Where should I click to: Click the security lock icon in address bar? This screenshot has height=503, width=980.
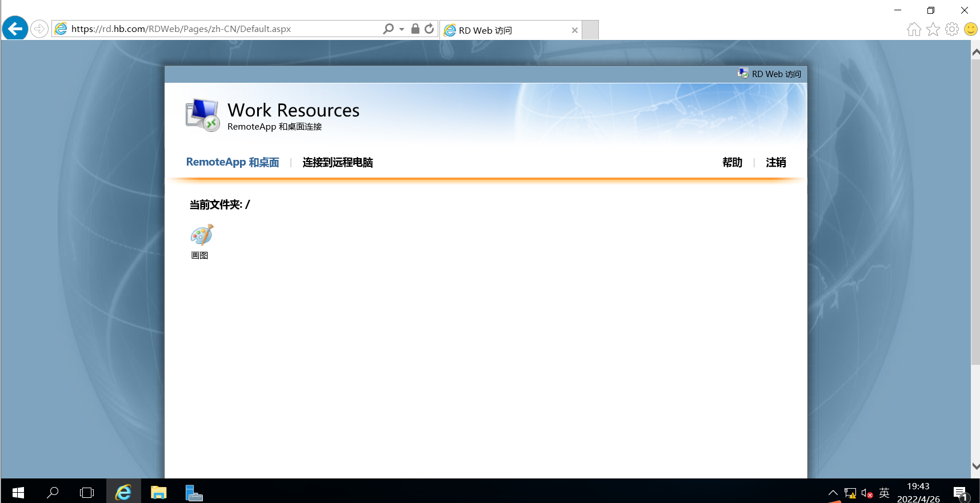pyautogui.click(x=415, y=29)
